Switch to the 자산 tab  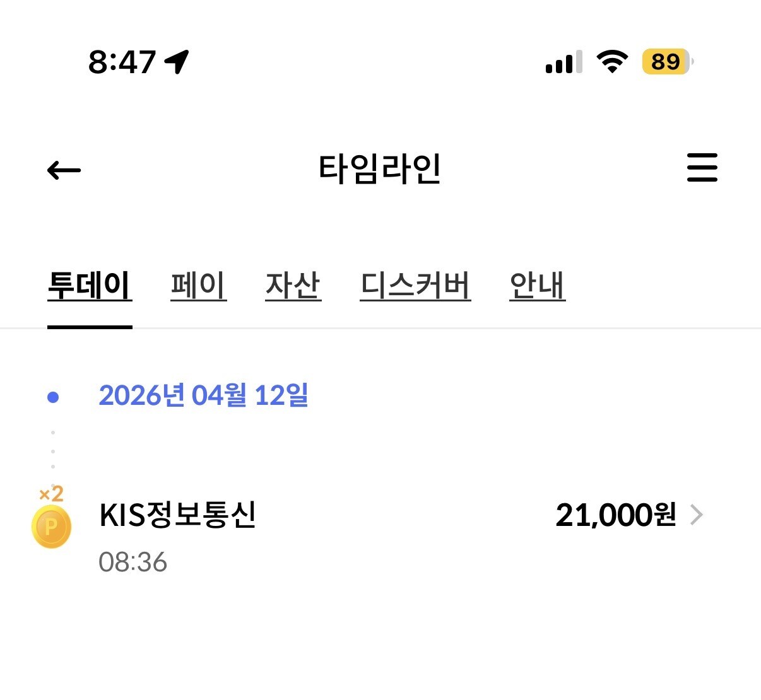coord(293,285)
